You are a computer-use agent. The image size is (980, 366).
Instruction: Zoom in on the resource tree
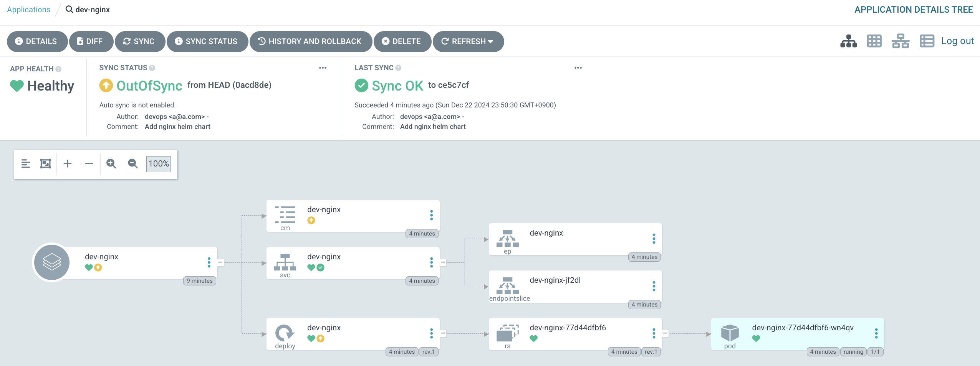coord(111,164)
